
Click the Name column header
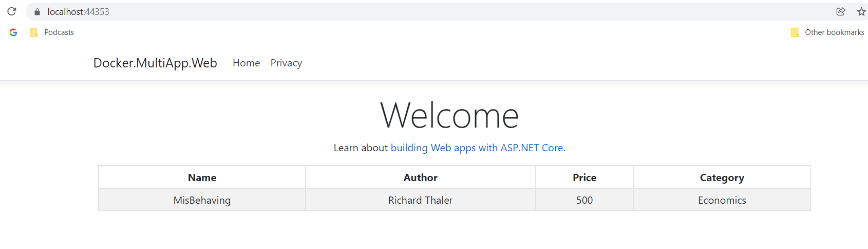coord(202,177)
